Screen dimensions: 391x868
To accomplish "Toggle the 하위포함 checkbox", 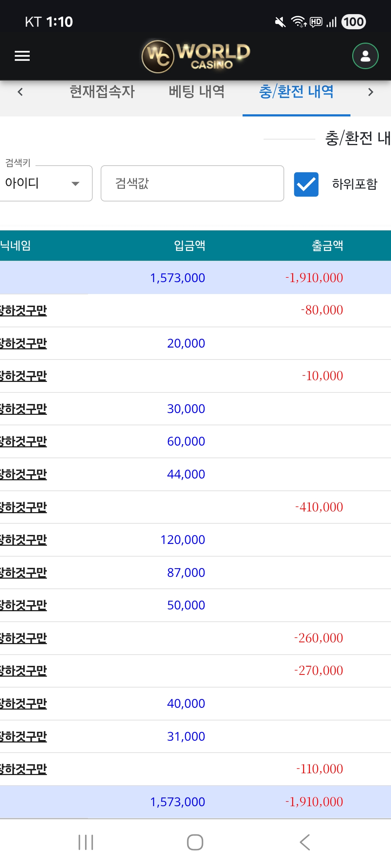I will (306, 184).
